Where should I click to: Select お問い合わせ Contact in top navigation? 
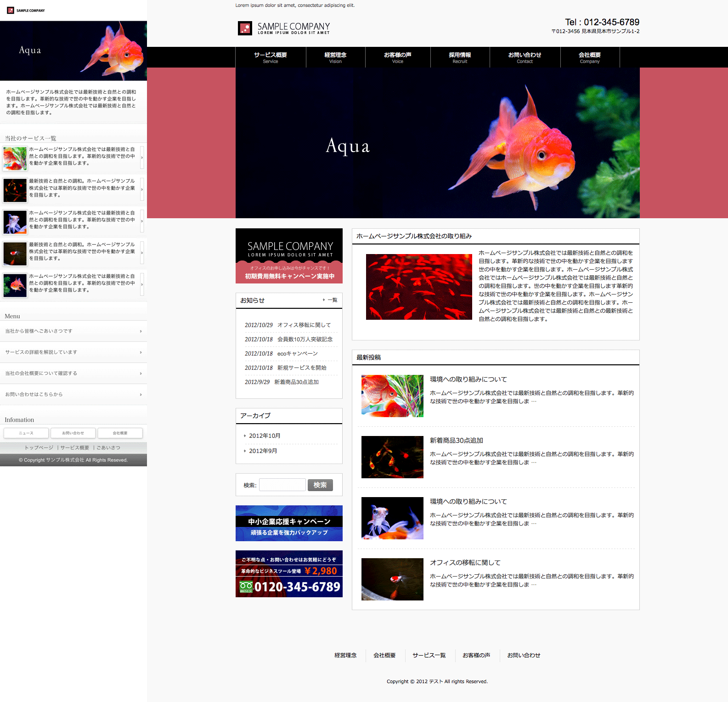click(x=525, y=57)
